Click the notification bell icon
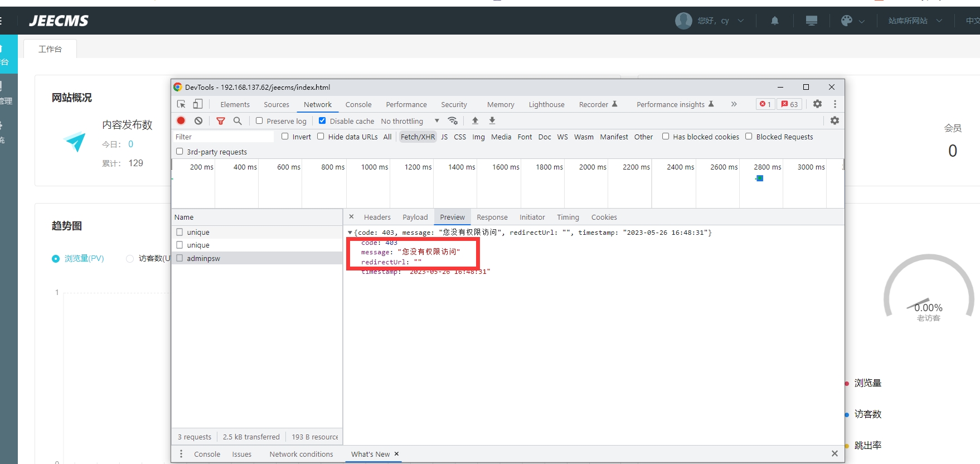The width and height of the screenshot is (980, 464). pyautogui.click(x=774, y=21)
